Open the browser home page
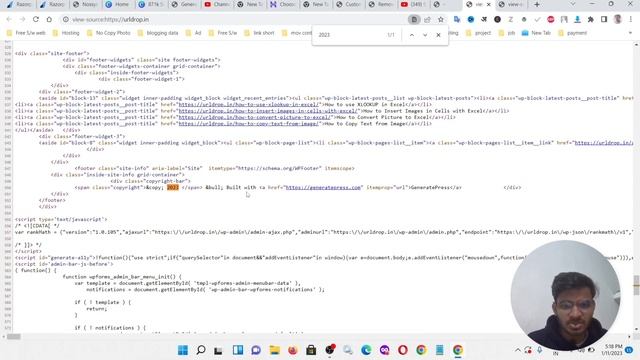This screenshot has height=360, width=640. [49, 19]
